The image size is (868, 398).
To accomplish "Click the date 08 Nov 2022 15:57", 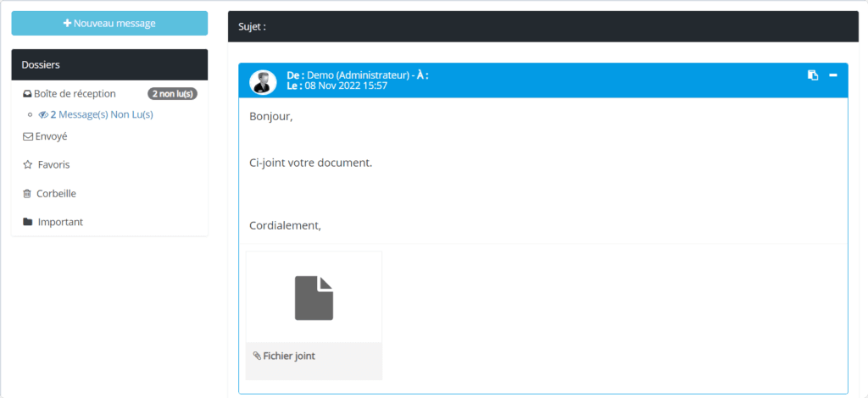I will 346,86.
